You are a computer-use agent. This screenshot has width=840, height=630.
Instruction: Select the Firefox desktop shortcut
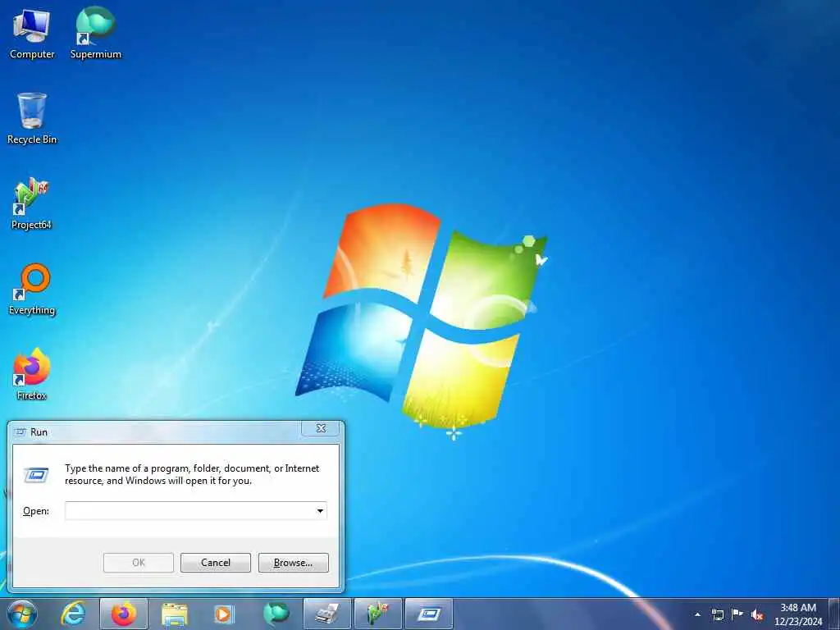pos(32,374)
